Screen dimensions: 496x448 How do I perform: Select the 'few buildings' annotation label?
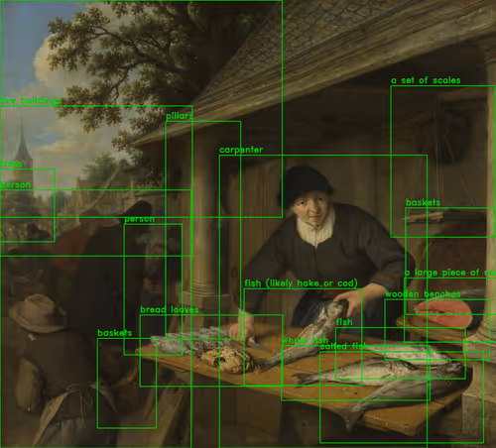point(31,100)
